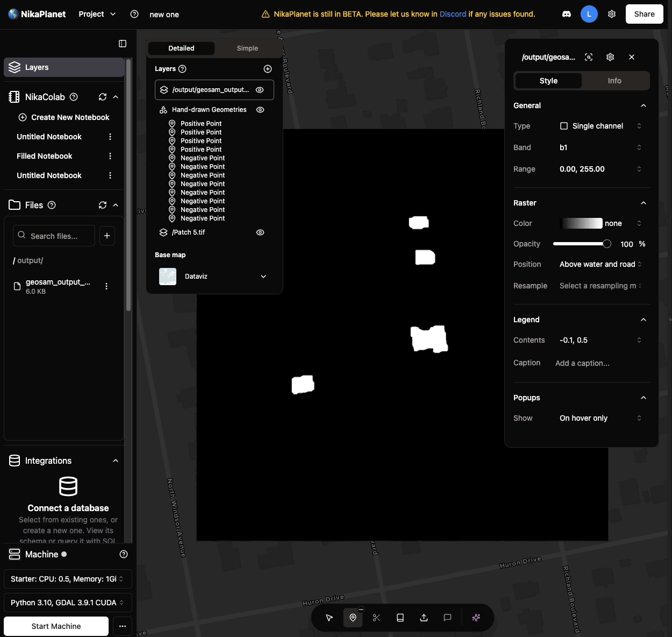Click the upload icon in the bottom toolbar
This screenshot has width=672, height=637.
click(x=424, y=618)
